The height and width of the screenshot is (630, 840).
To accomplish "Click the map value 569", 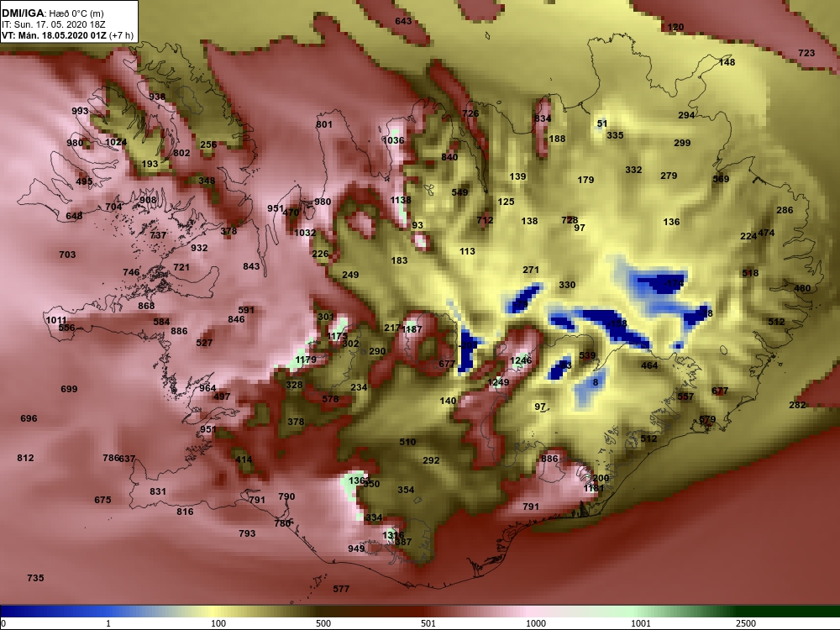I will click(721, 179).
